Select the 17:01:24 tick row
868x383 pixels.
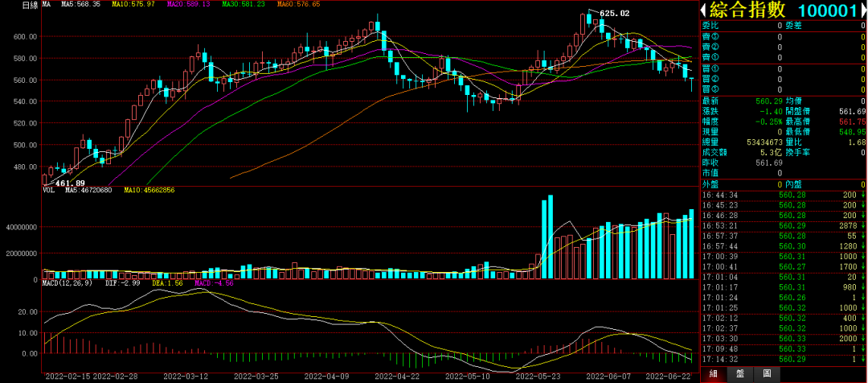(784, 297)
